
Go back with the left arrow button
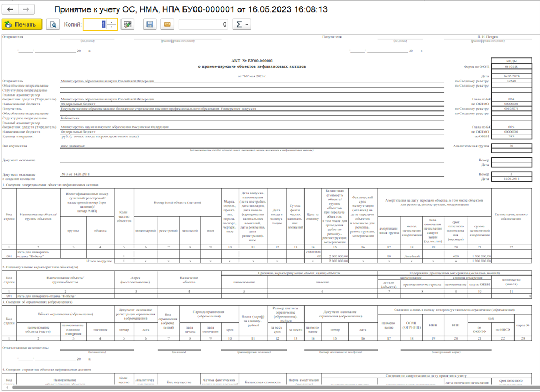pos(10,9)
